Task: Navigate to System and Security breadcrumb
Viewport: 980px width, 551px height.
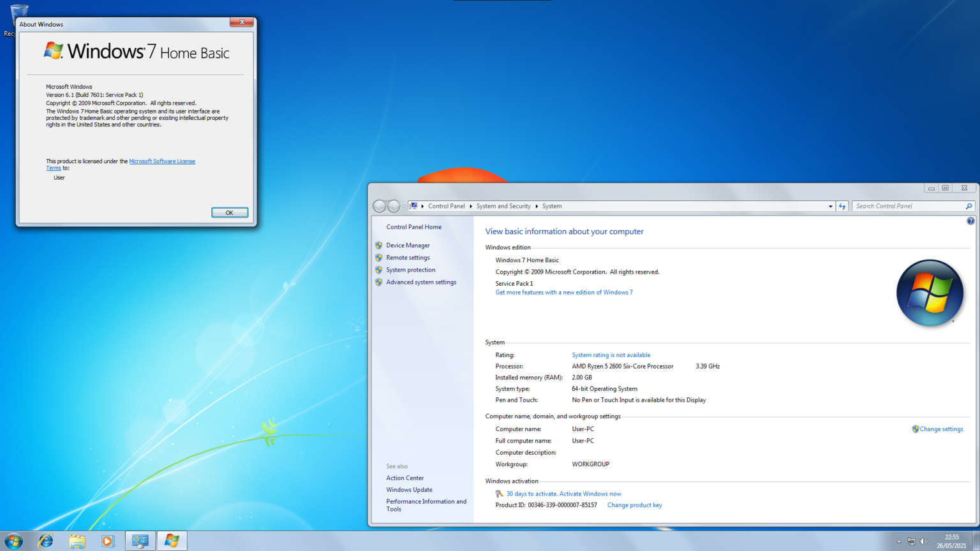Action: (x=503, y=206)
